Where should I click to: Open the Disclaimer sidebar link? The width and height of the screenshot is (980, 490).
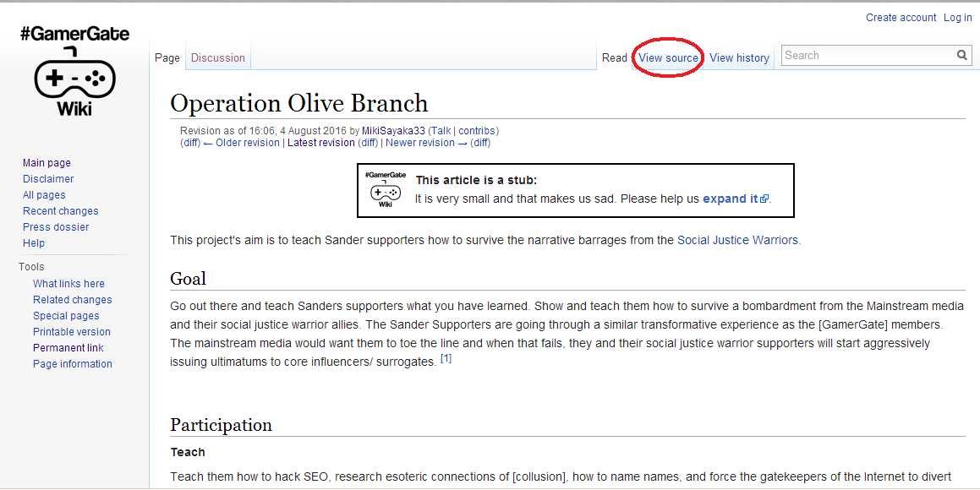[48, 179]
